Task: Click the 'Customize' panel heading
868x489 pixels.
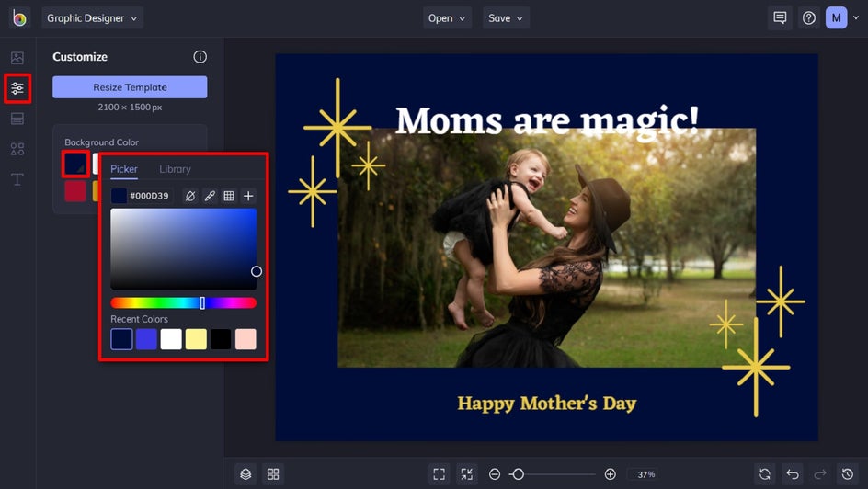Action: point(80,56)
